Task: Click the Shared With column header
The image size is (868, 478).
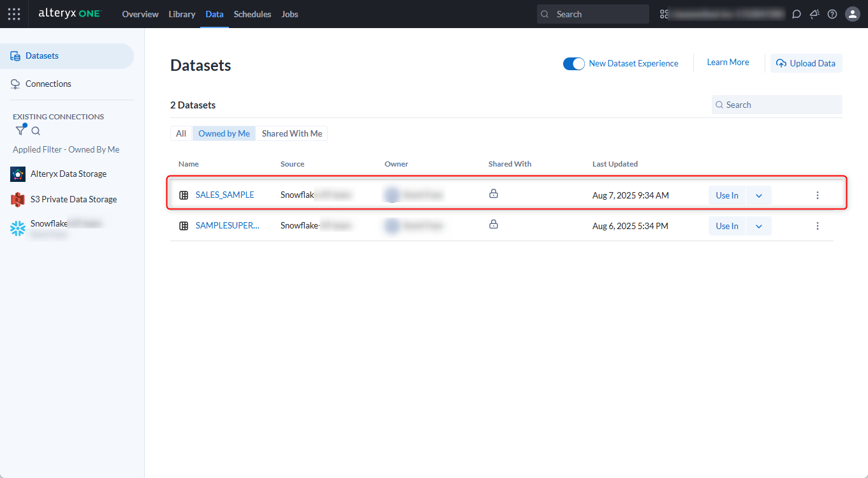Action: [x=510, y=164]
